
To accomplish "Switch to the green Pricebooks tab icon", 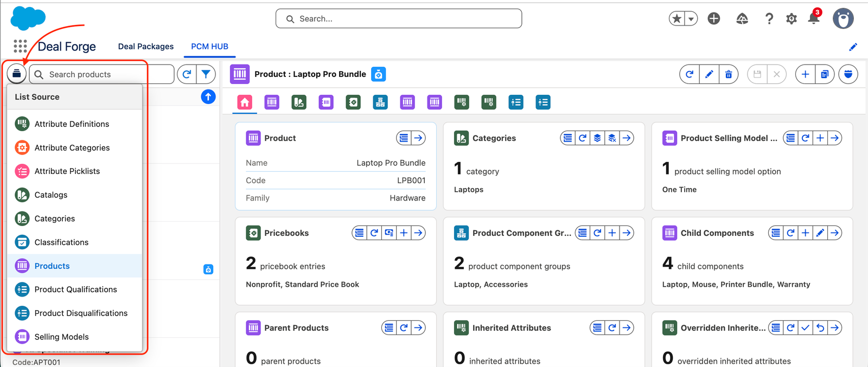I will pyautogui.click(x=353, y=102).
